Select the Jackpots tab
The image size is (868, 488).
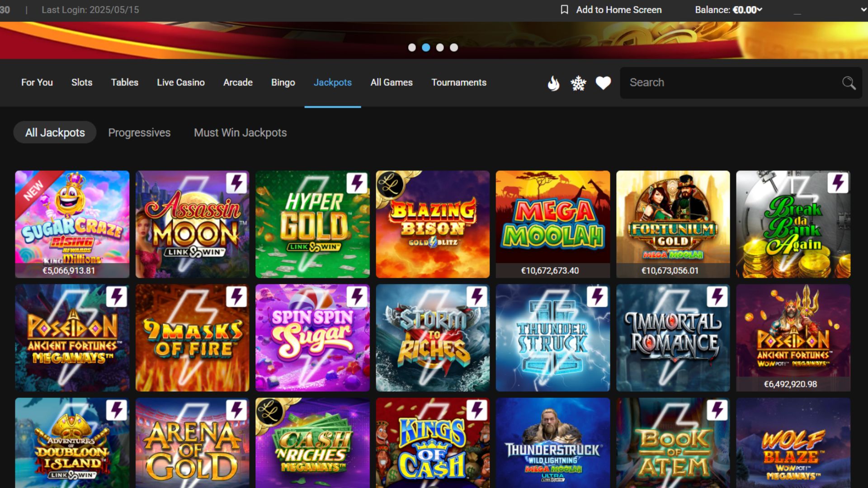(x=333, y=83)
